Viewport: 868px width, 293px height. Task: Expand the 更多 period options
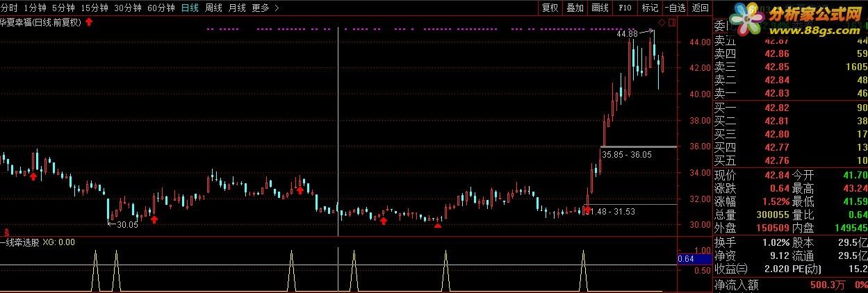(x=265, y=8)
